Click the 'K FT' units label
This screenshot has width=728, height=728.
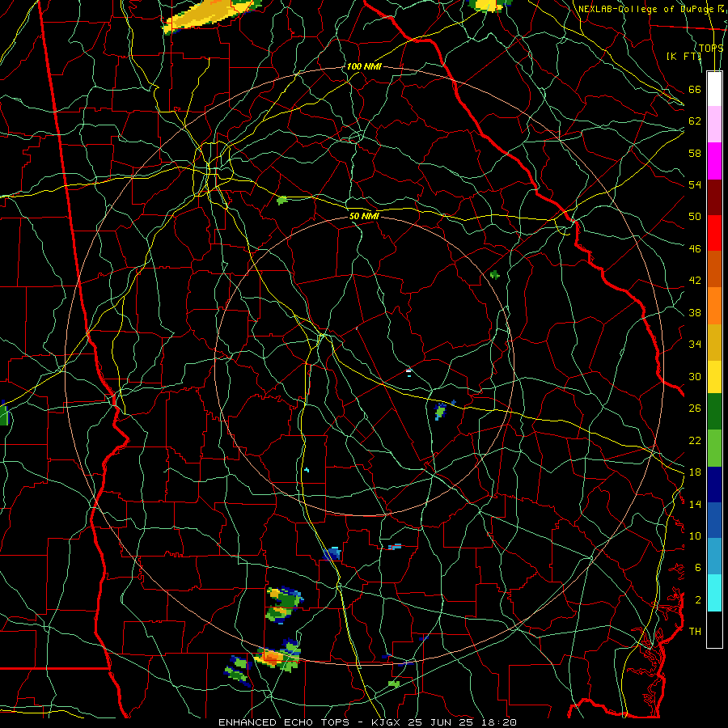684,56
